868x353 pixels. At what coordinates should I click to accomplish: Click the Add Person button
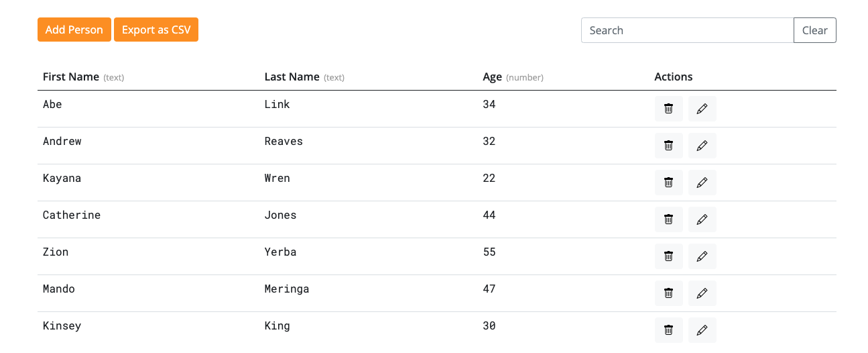click(74, 30)
